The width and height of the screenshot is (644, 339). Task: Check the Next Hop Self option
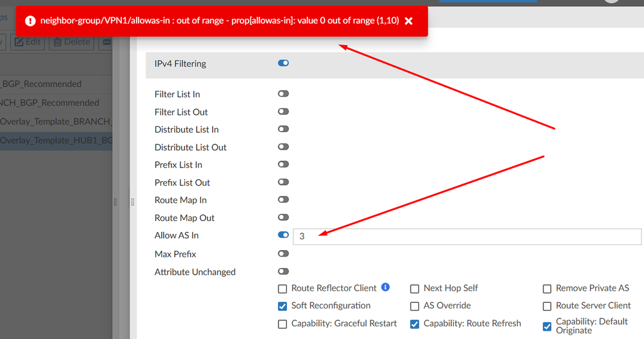click(x=415, y=289)
